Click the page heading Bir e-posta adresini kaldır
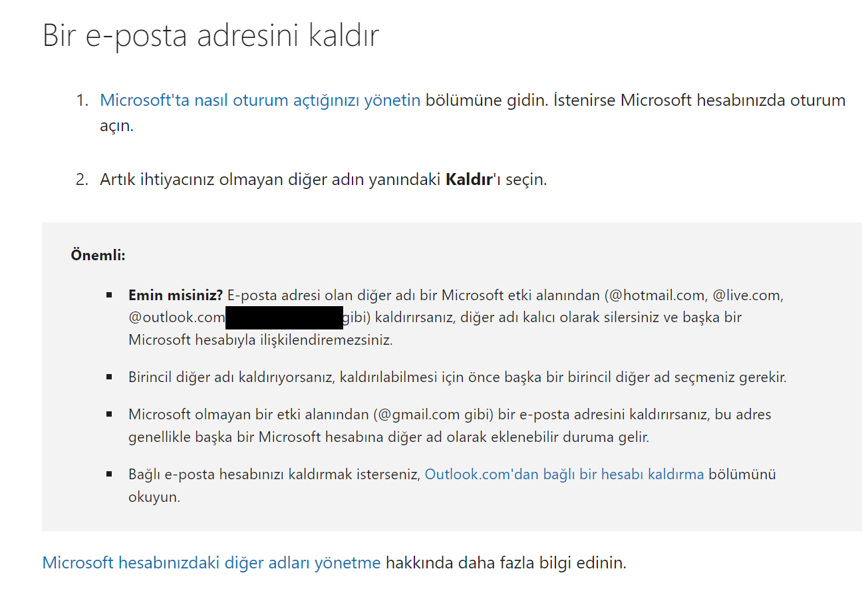Screen dimensions: 868x607 click(x=210, y=36)
